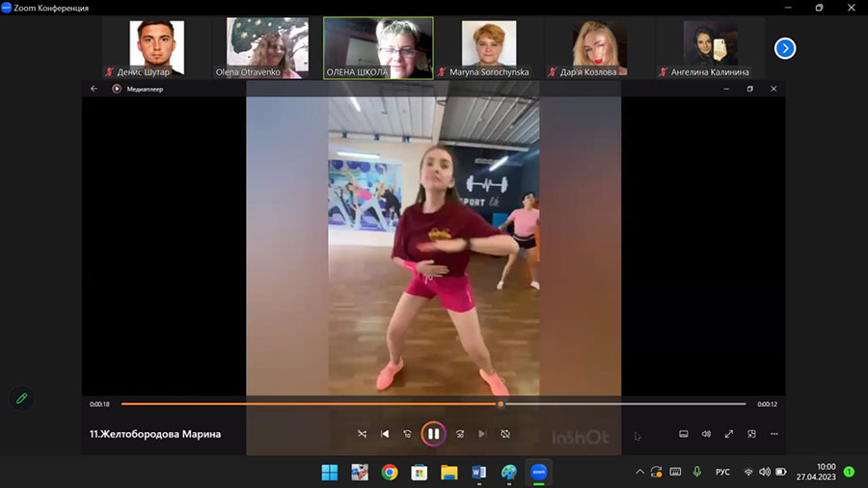Switch to mini player view
The width and height of the screenshot is (868, 488).
coord(751,434)
